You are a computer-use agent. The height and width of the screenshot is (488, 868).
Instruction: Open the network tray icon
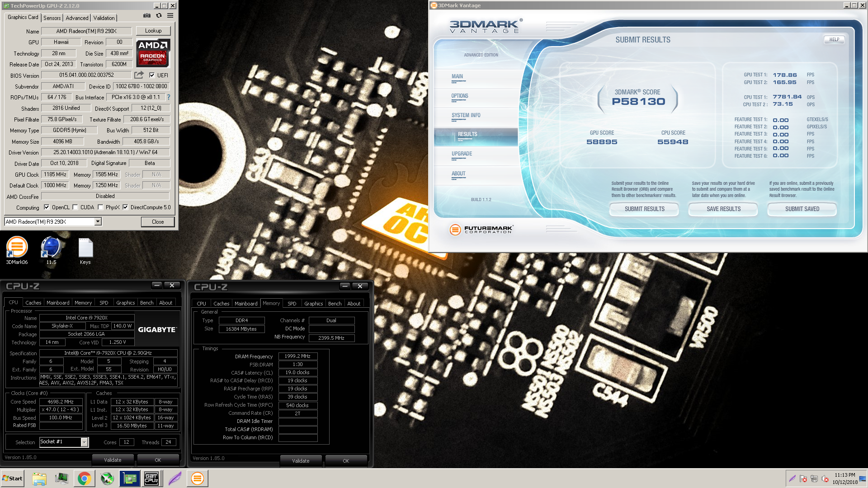click(814, 479)
